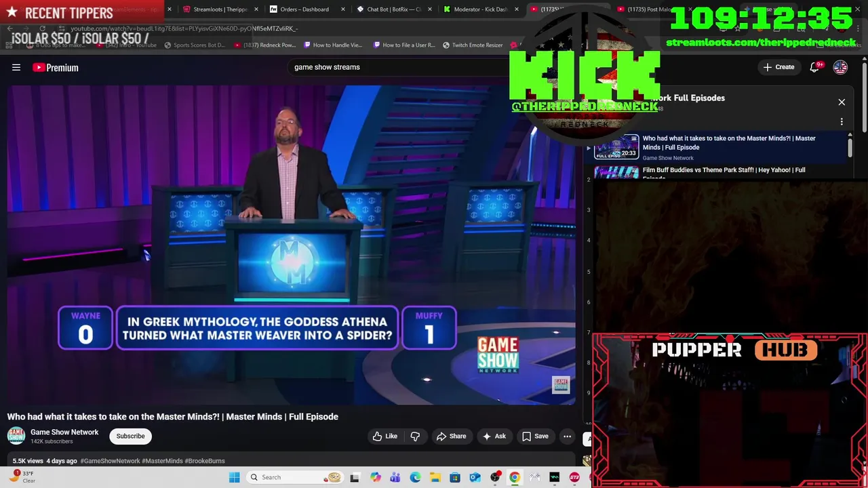868x488 pixels.
Task: Open Task View from the taskbar
Action: tap(354, 477)
